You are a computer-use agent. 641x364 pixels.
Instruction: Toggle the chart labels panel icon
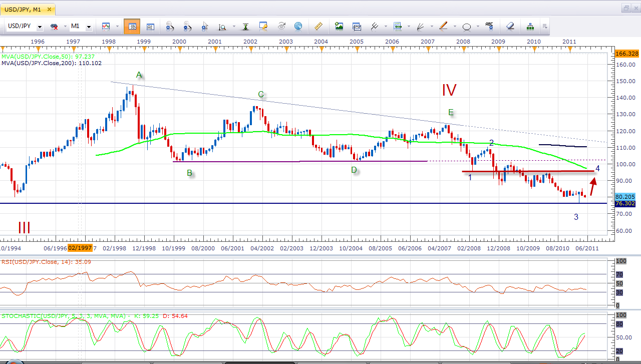[x=150, y=27]
